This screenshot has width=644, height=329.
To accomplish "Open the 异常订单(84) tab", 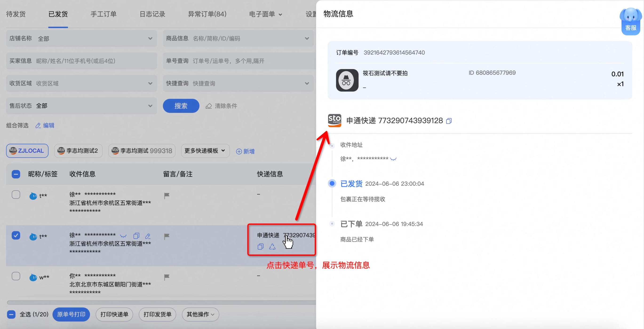I will click(x=207, y=14).
